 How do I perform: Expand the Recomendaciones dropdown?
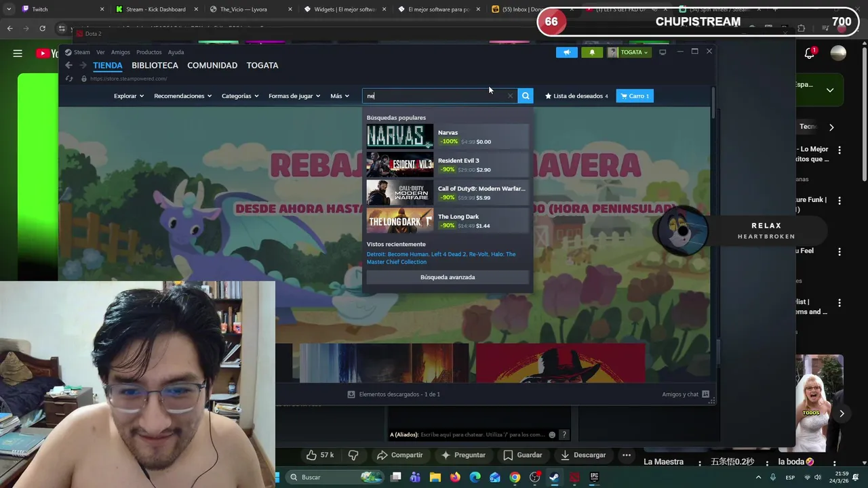pos(182,96)
